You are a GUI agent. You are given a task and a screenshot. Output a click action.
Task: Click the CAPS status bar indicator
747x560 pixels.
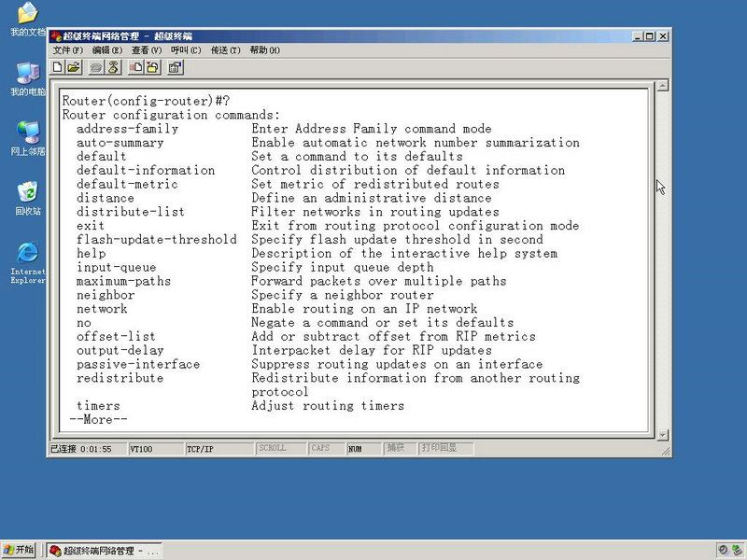(325, 448)
